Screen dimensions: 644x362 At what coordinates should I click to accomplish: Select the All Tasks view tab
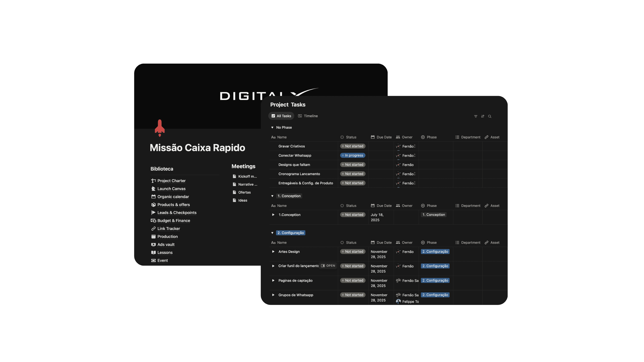(x=281, y=116)
